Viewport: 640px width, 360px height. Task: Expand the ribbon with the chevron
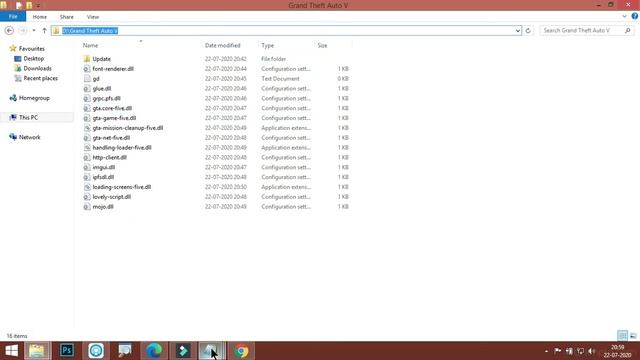(x=624, y=16)
